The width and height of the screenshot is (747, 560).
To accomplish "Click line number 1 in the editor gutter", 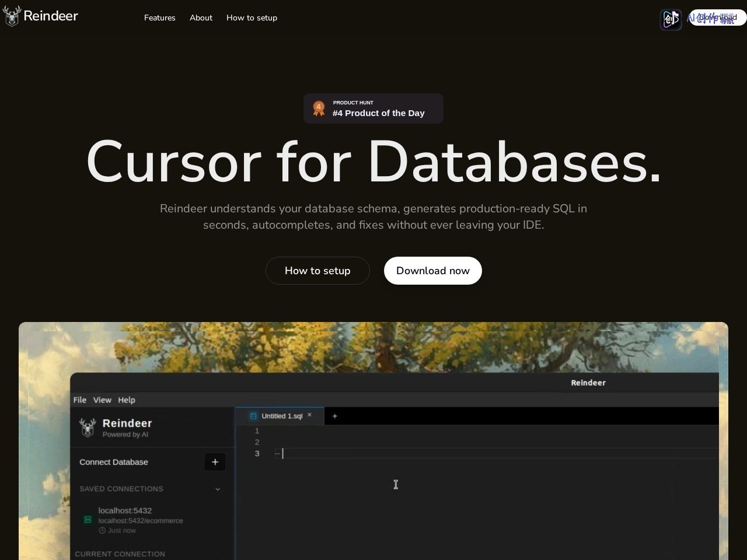I will pyautogui.click(x=257, y=431).
